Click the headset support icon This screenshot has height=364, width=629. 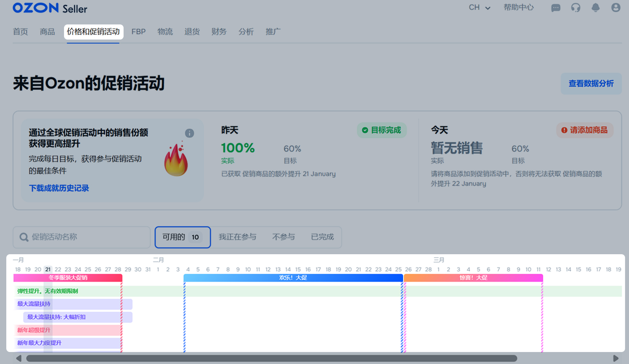pos(576,8)
